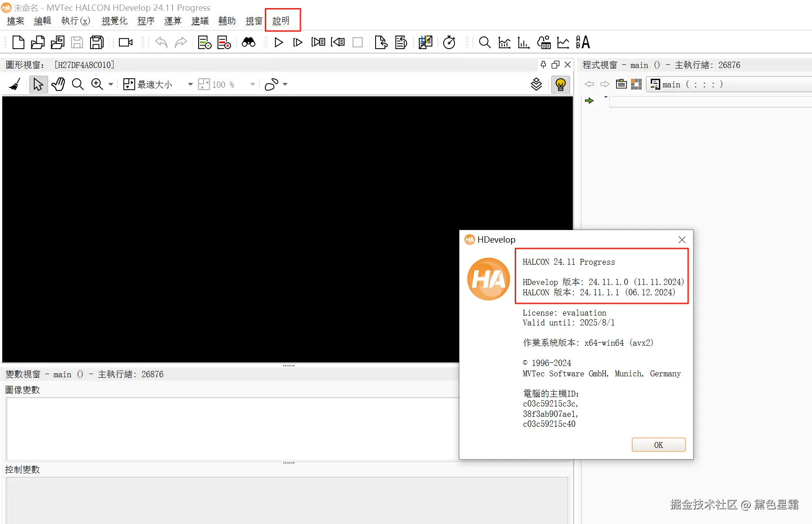Open the main toolbar Zoom Window magnifier
Screen dimensions: 812x524
point(485,42)
